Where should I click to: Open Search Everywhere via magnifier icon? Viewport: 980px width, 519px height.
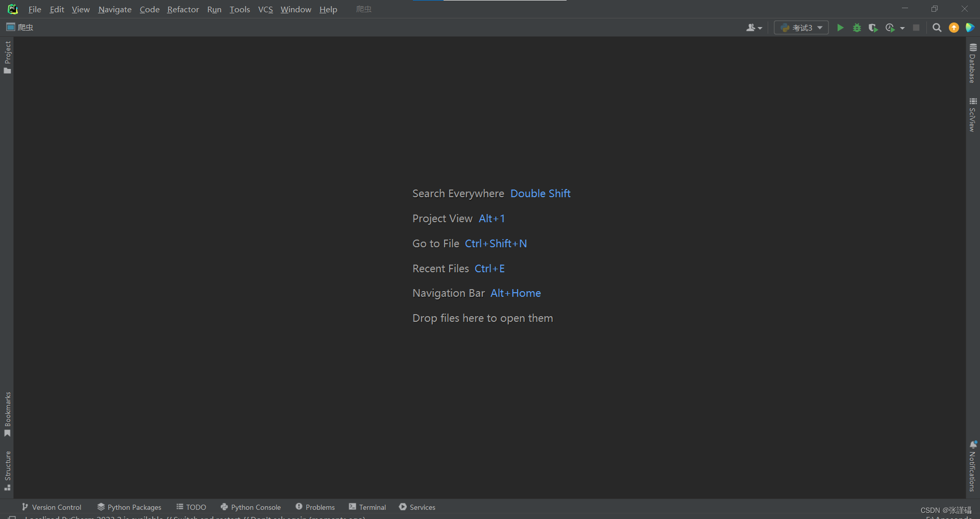pos(937,28)
